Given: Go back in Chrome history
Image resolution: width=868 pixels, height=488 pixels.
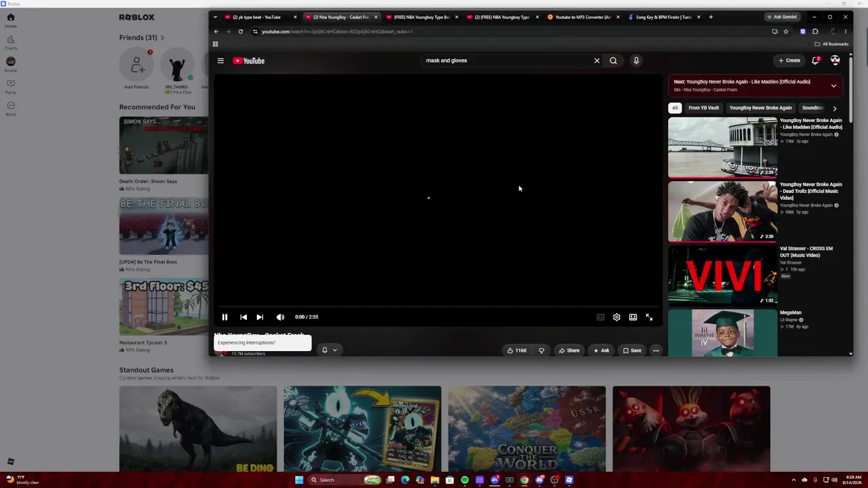Looking at the screenshot, I should point(216,31).
